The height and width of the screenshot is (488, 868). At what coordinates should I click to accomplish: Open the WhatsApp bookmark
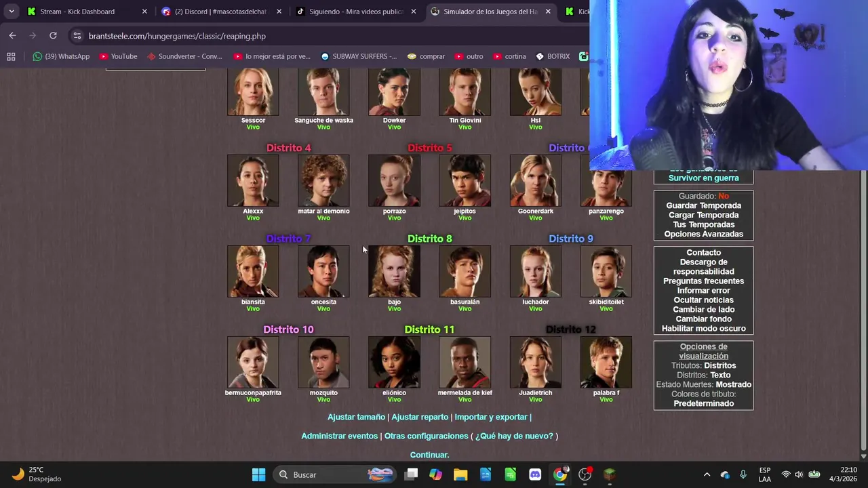(61, 56)
